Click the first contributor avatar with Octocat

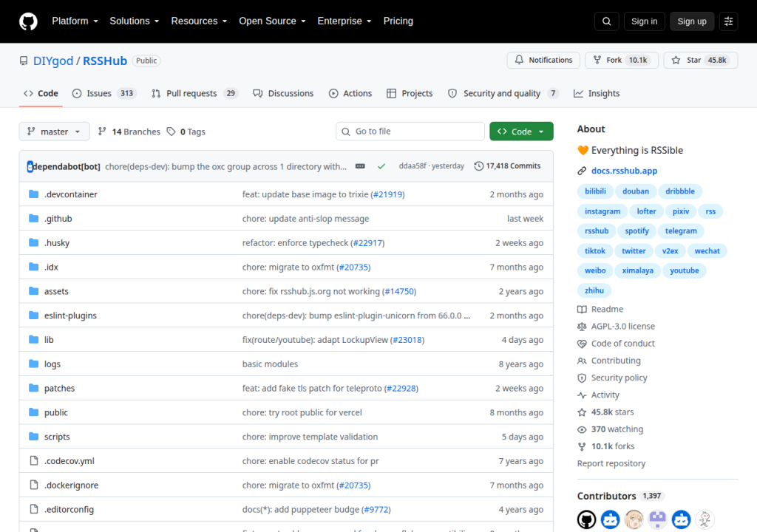[x=586, y=519]
